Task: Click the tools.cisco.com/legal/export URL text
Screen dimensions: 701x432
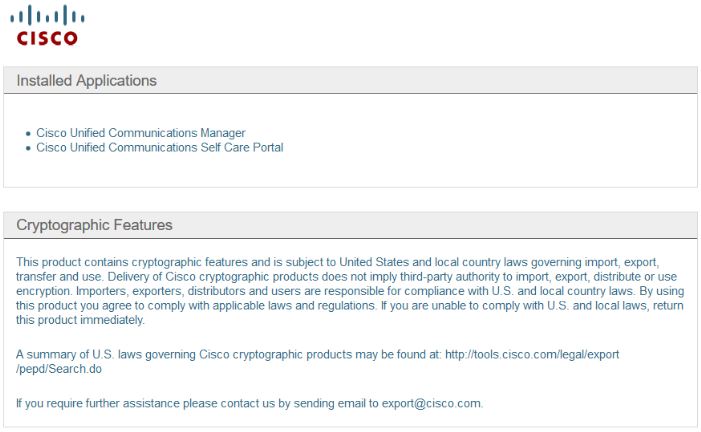Action: (532, 354)
